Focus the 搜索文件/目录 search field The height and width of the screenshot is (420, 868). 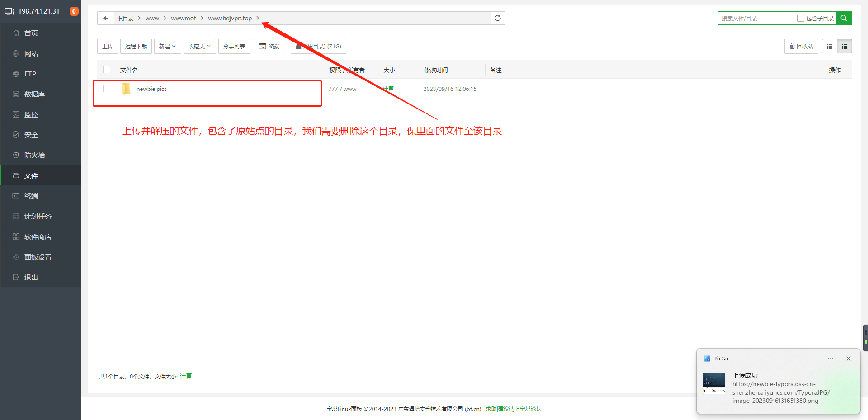click(757, 18)
